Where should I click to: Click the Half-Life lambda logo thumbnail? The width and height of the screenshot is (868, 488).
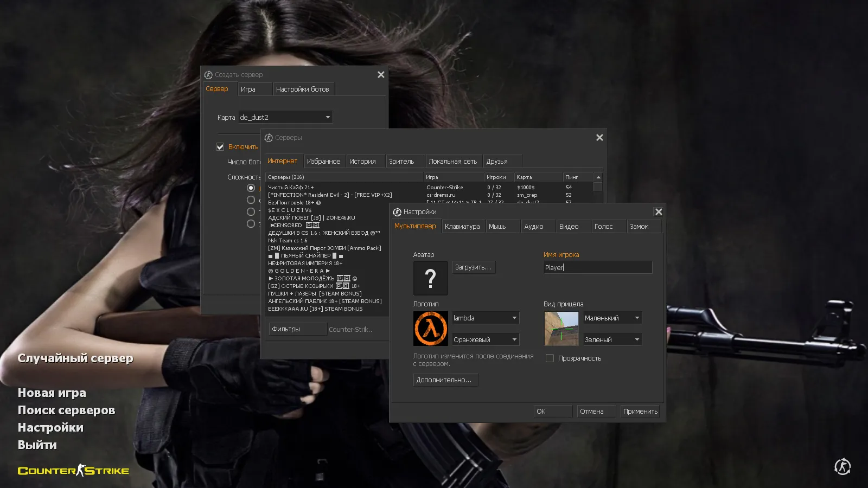click(430, 329)
